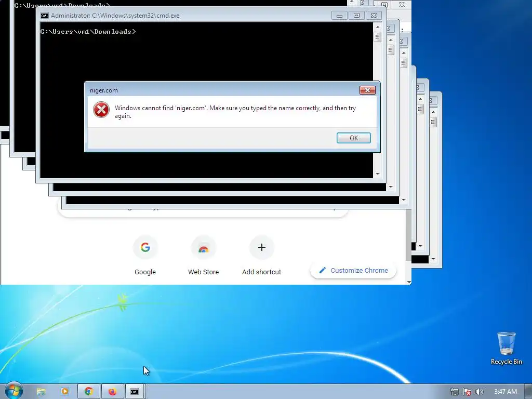The width and height of the screenshot is (532, 399).
Task: Click the cmd.exe title bar icon
Action: click(45, 16)
